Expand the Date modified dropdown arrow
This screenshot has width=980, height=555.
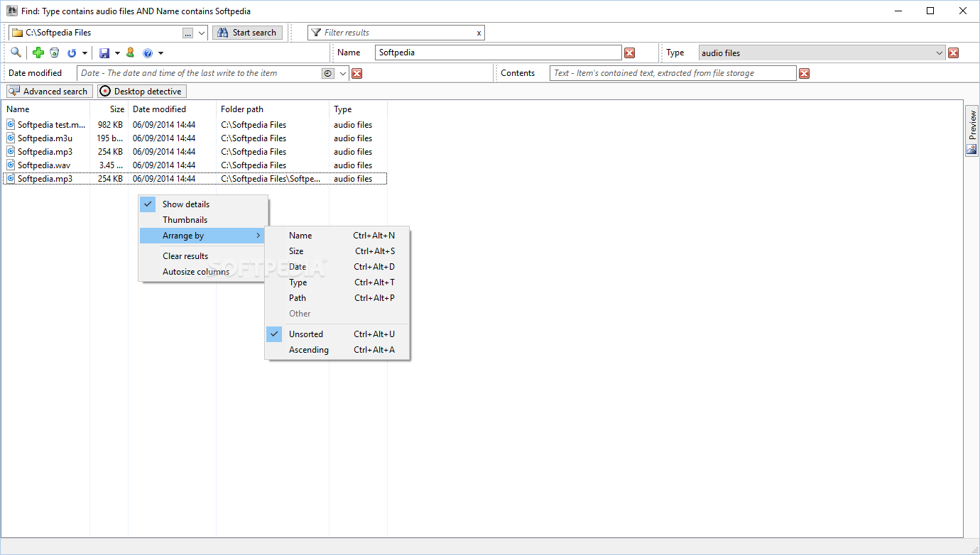tap(343, 73)
